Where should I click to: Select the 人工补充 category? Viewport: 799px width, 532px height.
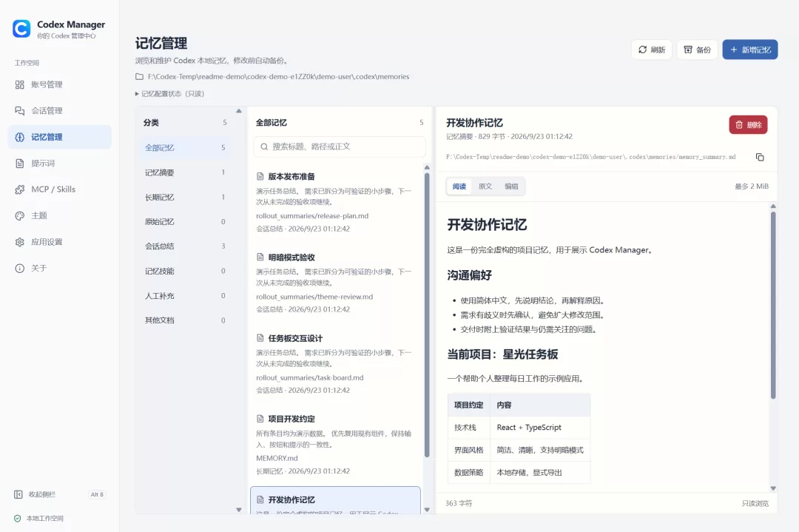pos(184,295)
